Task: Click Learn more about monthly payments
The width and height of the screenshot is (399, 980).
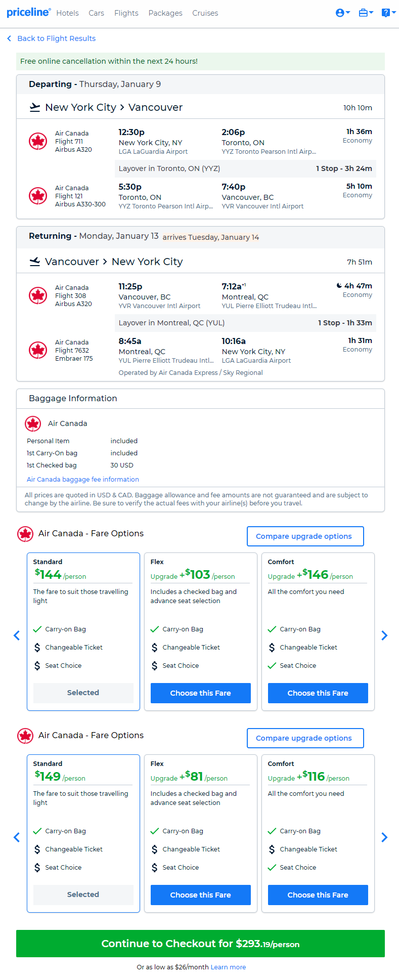Action: pos(228,967)
